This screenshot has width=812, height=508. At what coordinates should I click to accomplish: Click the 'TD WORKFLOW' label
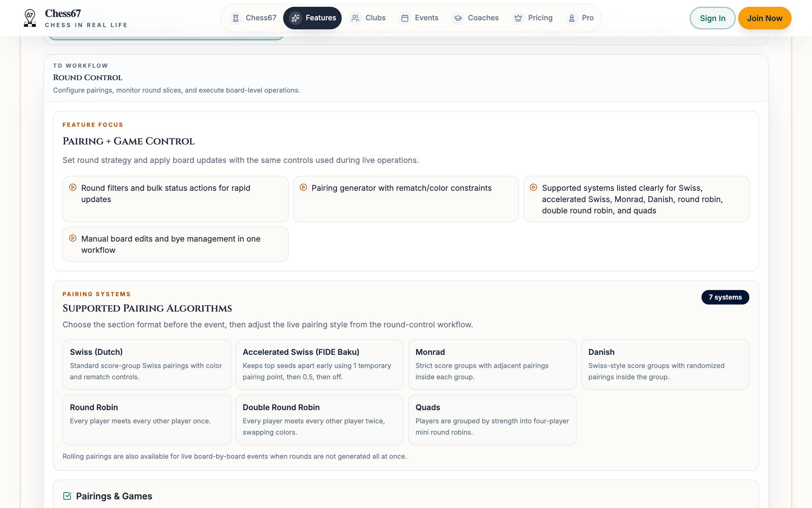pyautogui.click(x=80, y=66)
